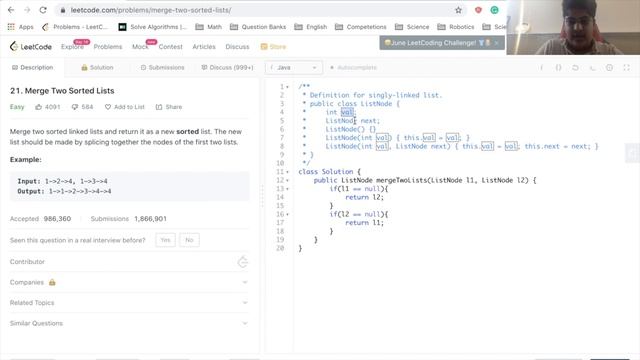Image resolution: width=640 pixels, height=360 pixels.
Task: Open the Robotics bookmarks folder
Action: pos(456,27)
